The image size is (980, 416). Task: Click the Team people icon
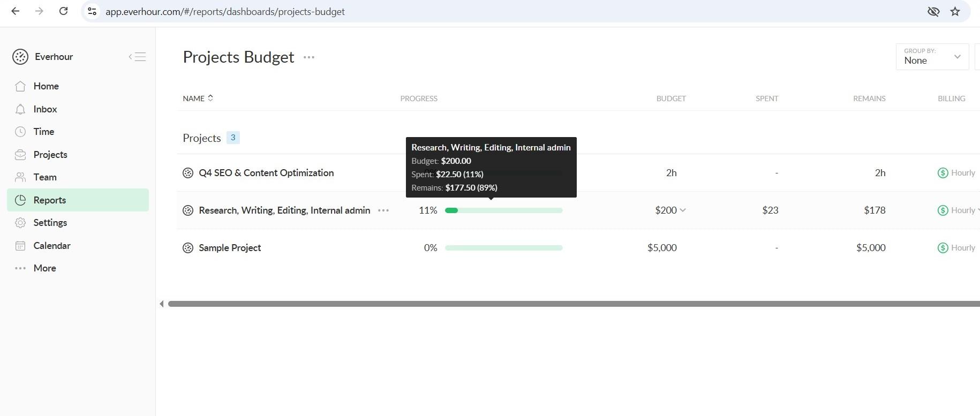click(20, 177)
